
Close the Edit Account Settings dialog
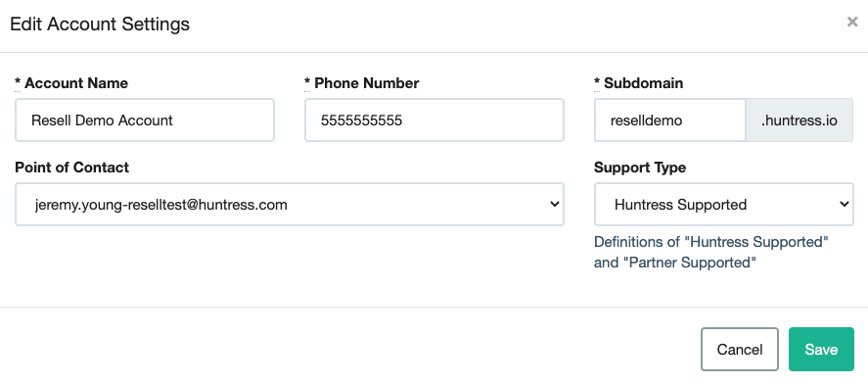coord(852,23)
